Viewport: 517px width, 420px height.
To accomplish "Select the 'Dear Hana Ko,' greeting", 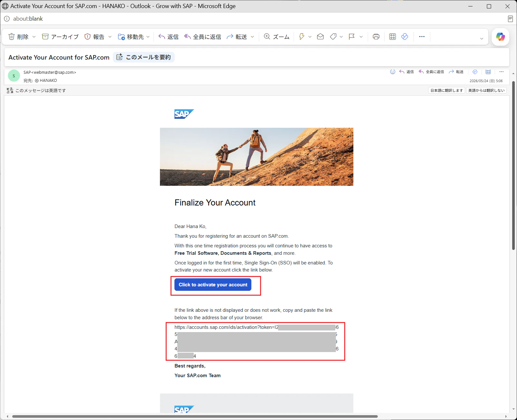I will [190, 226].
